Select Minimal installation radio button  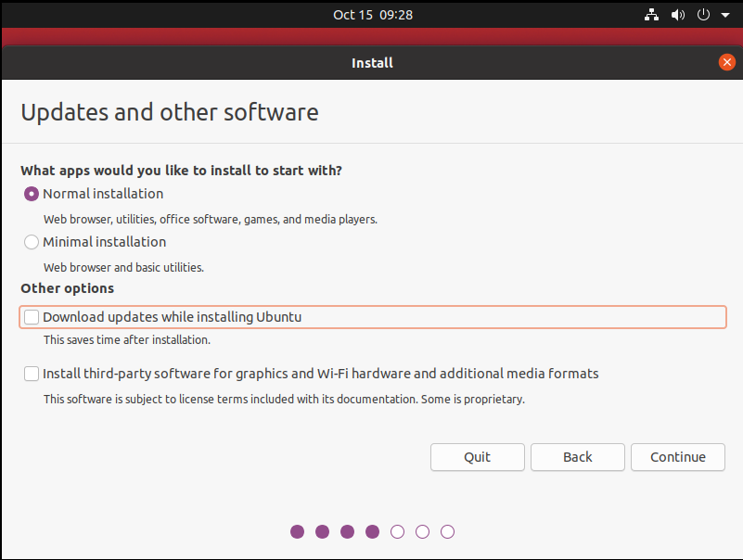pyautogui.click(x=32, y=242)
